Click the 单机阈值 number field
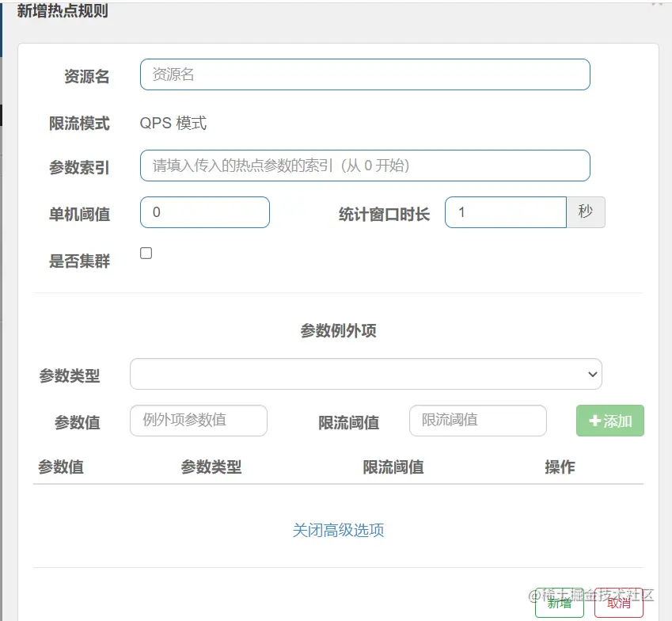Screen dimensions: 672x621 click(x=205, y=212)
